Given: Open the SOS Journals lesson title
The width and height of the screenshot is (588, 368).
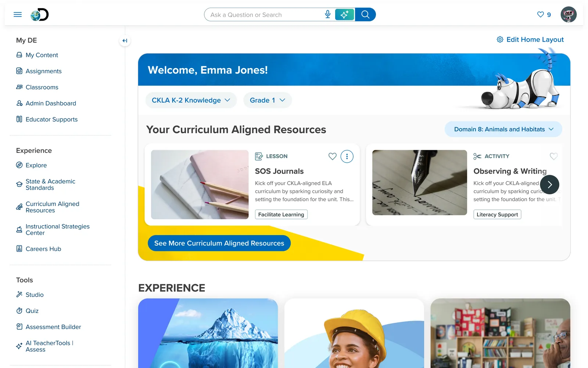Looking at the screenshot, I should click(x=279, y=171).
